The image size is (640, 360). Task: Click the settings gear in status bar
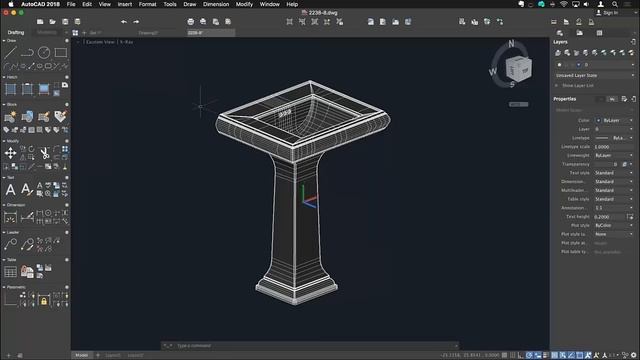(x=634, y=356)
